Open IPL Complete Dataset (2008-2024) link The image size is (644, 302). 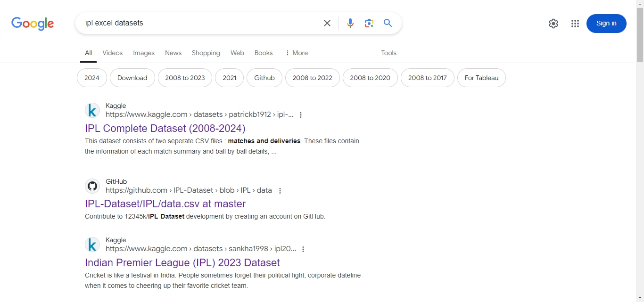(165, 128)
